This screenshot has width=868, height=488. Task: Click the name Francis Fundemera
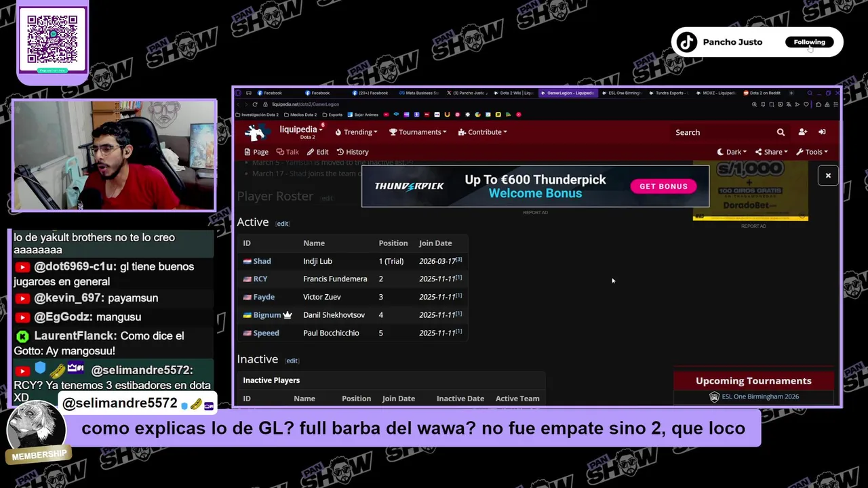335,279
